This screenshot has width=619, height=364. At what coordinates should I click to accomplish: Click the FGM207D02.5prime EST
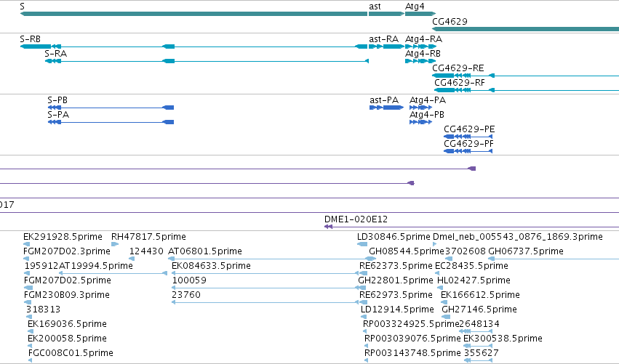click(28, 288)
